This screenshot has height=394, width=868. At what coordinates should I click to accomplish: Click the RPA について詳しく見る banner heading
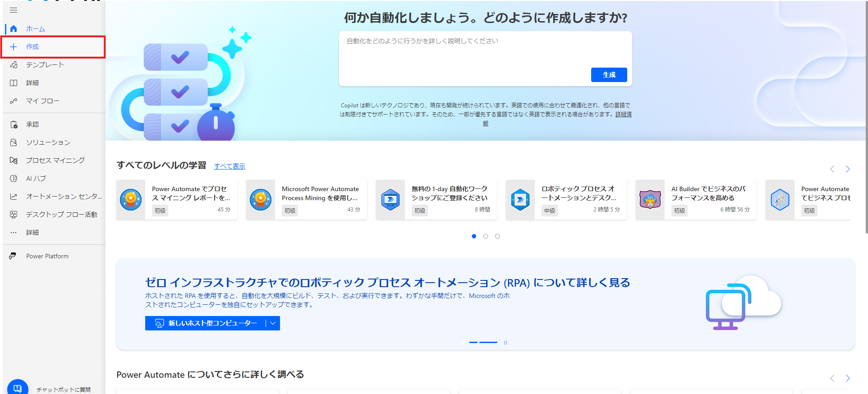pyautogui.click(x=387, y=283)
